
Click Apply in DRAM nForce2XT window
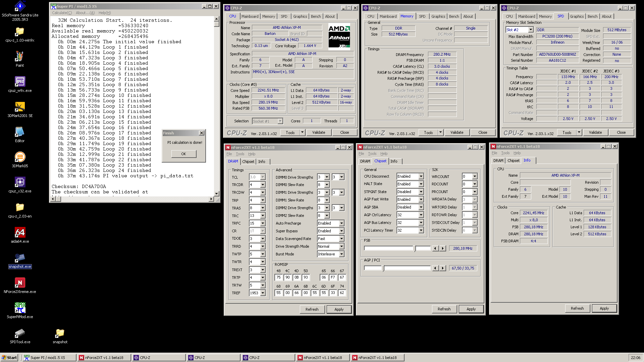(339, 309)
